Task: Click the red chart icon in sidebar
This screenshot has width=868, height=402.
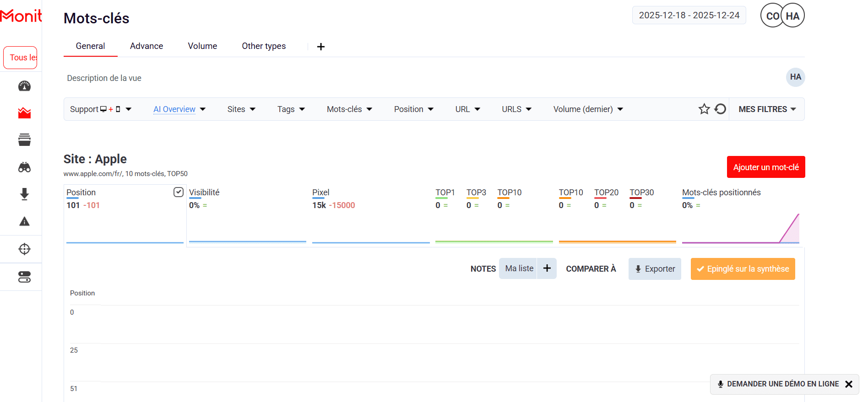Action: (x=24, y=113)
